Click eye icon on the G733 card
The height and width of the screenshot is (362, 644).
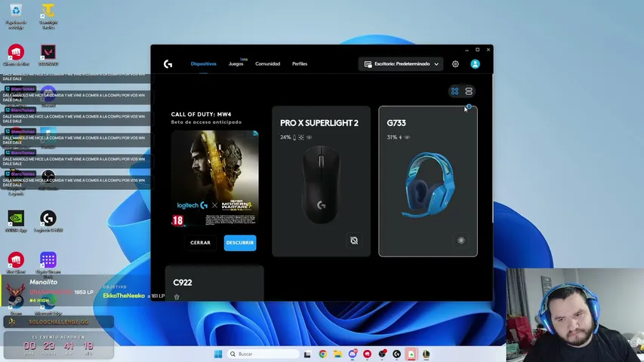click(407, 137)
